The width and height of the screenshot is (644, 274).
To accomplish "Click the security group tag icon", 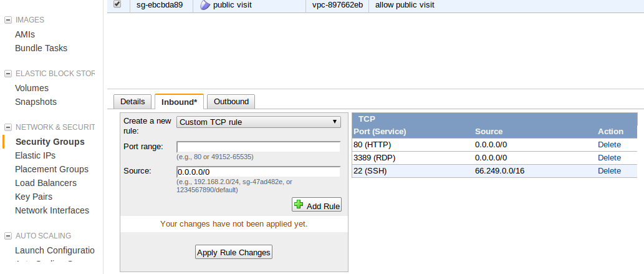I will coord(205,5).
